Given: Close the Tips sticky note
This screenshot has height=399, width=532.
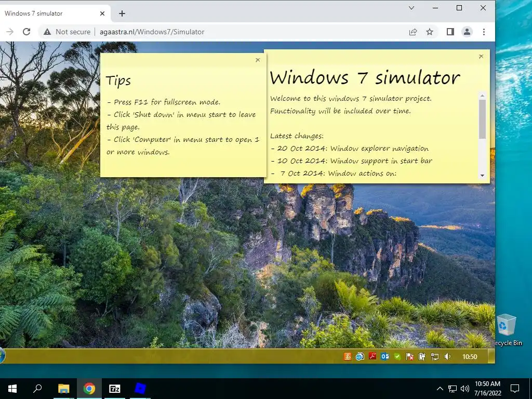Looking at the screenshot, I should (258, 60).
